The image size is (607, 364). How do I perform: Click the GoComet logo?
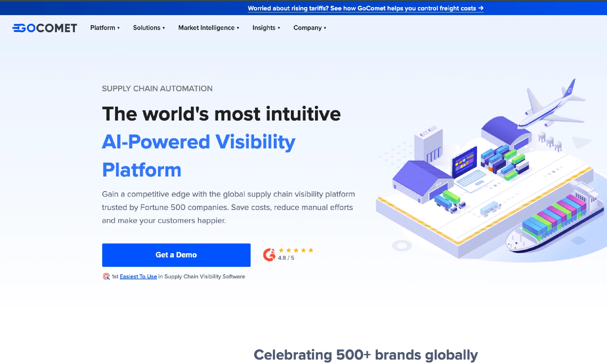pyautogui.click(x=44, y=28)
